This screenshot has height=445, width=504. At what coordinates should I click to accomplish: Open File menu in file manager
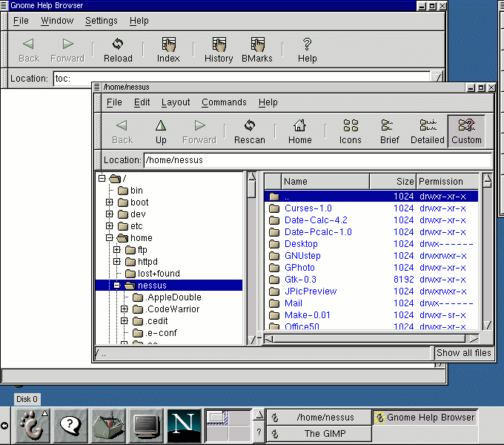pos(114,102)
